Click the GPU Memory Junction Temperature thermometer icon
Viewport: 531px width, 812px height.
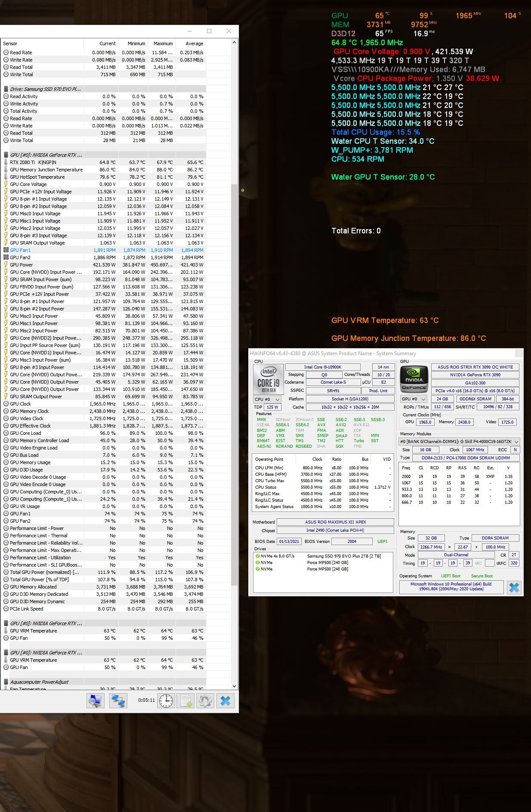click(x=6, y=170)
